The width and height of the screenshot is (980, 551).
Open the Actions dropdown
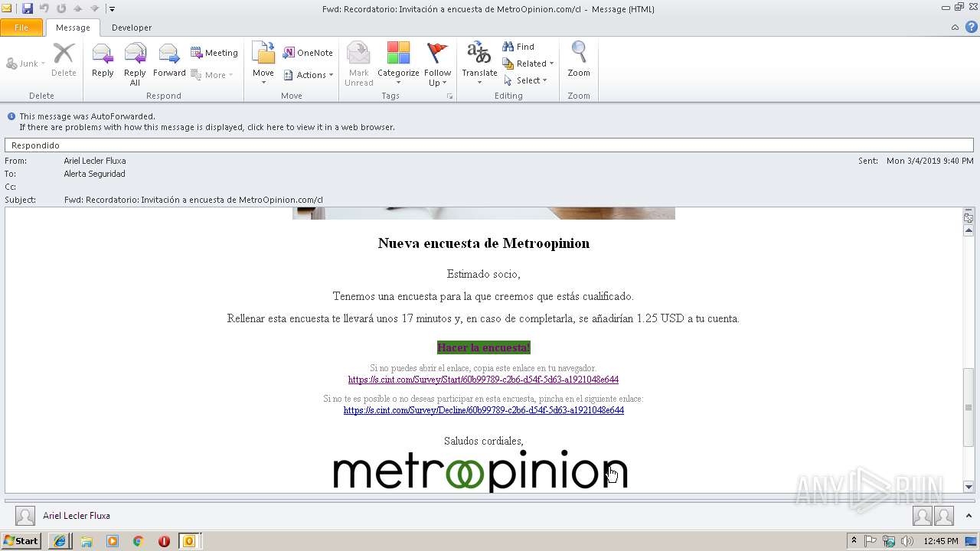308,75
